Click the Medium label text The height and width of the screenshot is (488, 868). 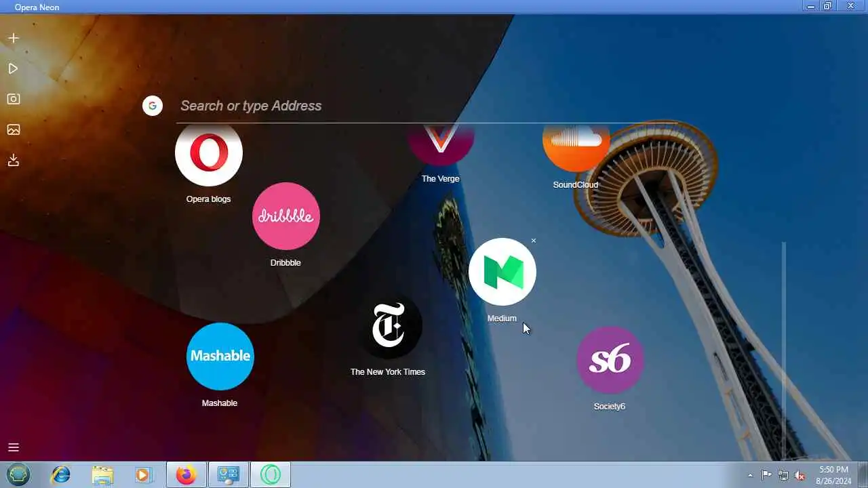click(x=502, y=319)
